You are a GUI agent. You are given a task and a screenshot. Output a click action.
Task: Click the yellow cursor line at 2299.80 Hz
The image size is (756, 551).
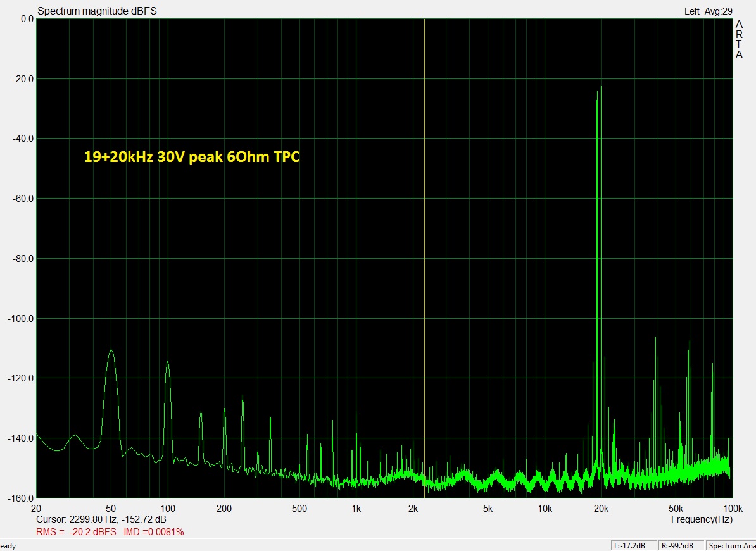click(424, 258)
